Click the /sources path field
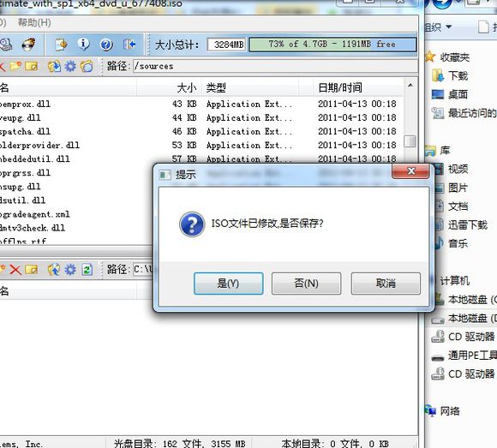This screenshot has width=497, height=448. click(275, 66)
